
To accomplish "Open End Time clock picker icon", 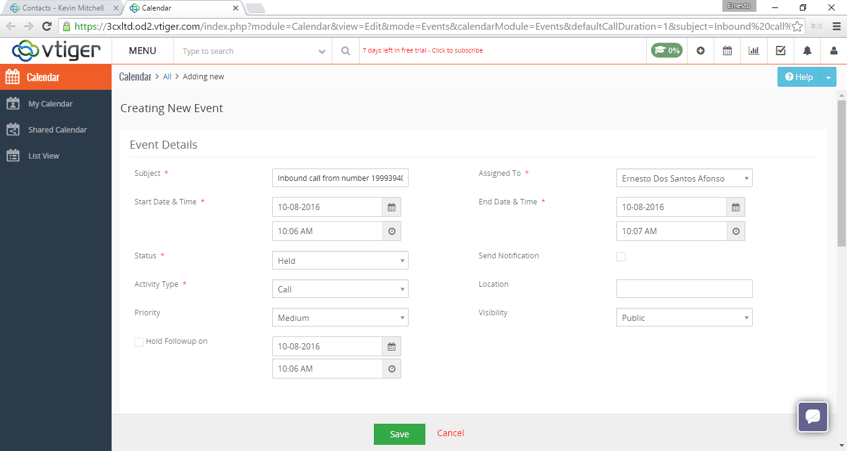I will 736,231.
